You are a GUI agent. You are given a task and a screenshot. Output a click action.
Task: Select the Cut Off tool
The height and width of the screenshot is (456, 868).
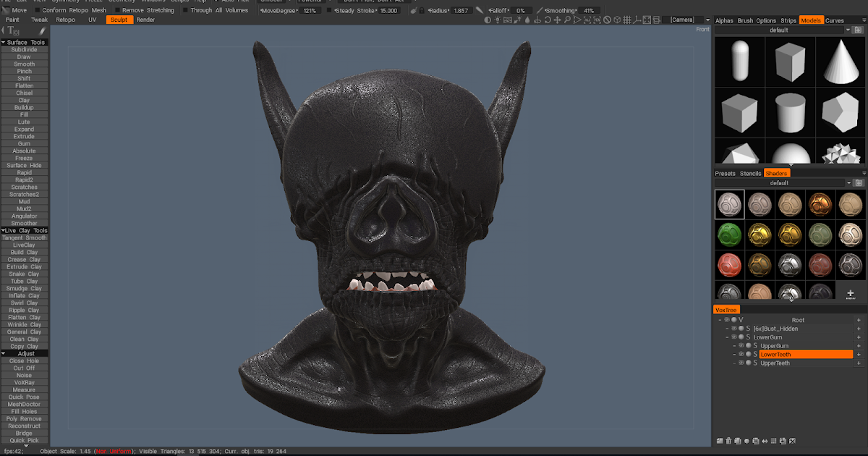(24, 368)
